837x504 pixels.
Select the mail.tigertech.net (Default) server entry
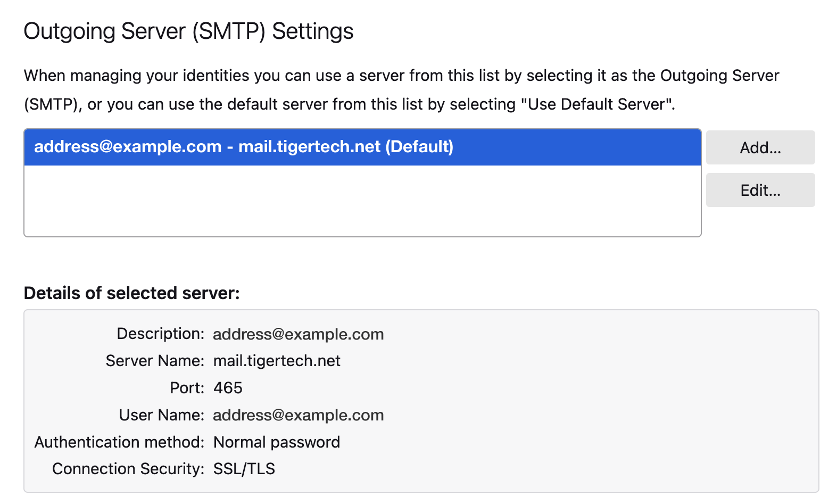244,147
